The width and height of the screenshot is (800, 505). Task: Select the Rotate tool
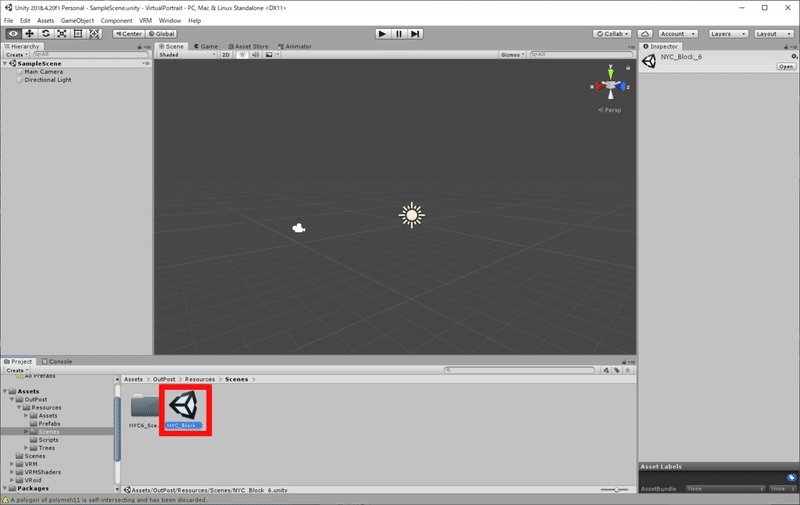point(46,34)
